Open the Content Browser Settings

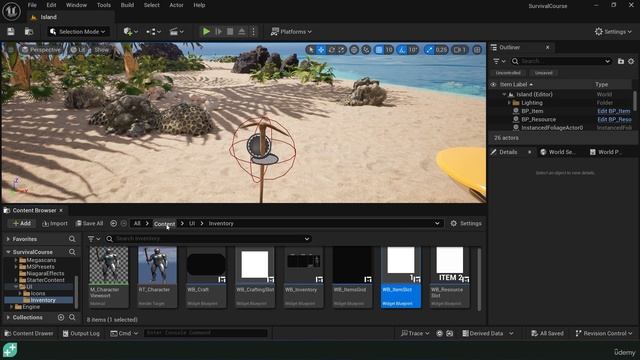click(x=466, y=224)
